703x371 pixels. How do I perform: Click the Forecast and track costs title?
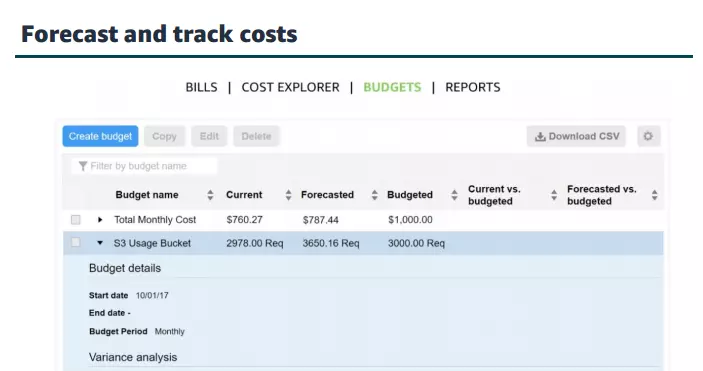(159, 34)
